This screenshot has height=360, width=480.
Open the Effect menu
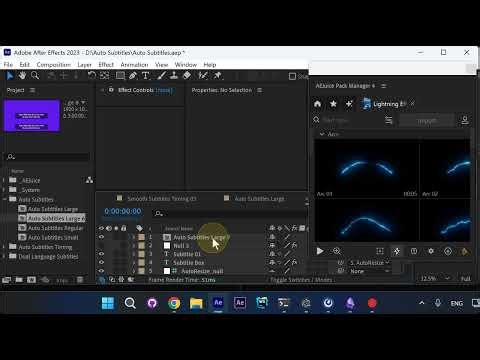click(x=106, y=65)
